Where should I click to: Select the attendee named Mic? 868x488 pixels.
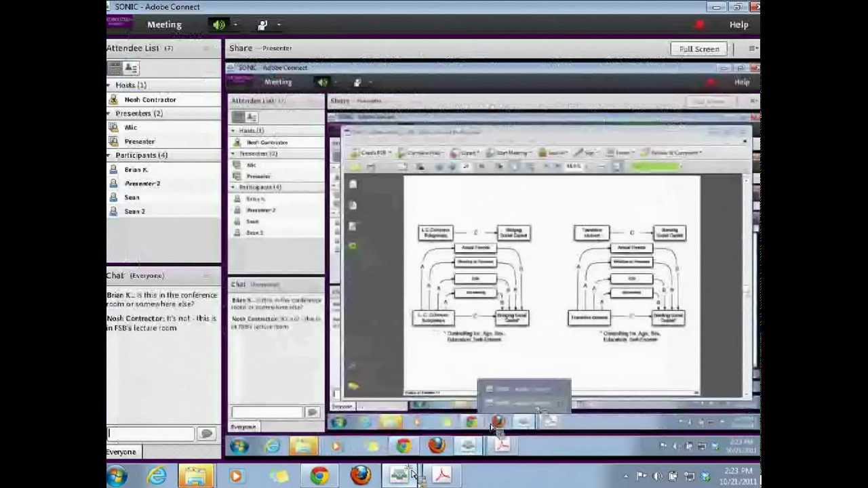pos(130,127)
